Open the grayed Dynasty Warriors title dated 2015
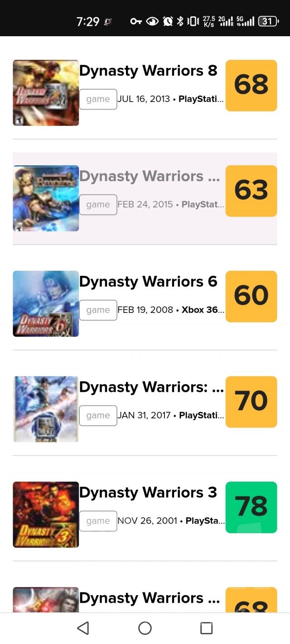Viewport: 290px width, 644px height. (x=150, y=177)
